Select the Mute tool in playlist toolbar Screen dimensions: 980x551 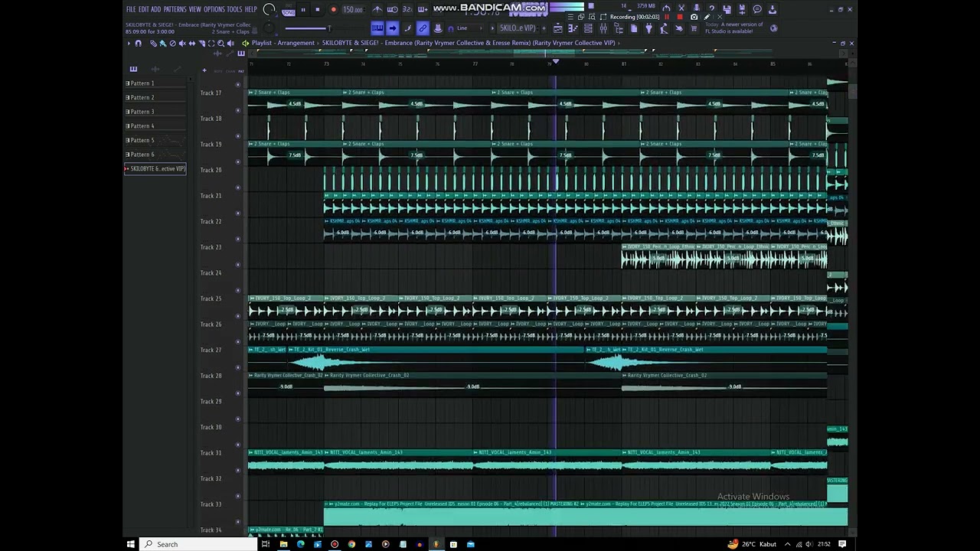pos(182,43)
